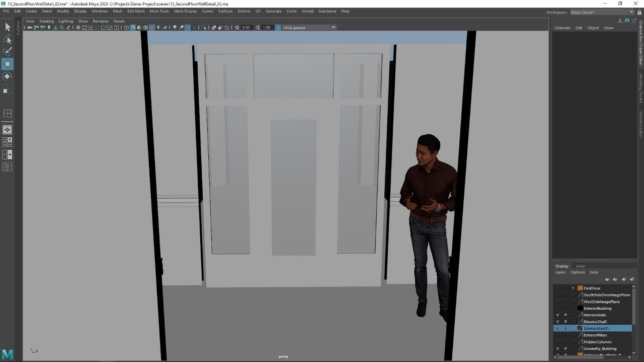
Task: Toggle display type T of FirstFloor layer
Action: [573, 288]
